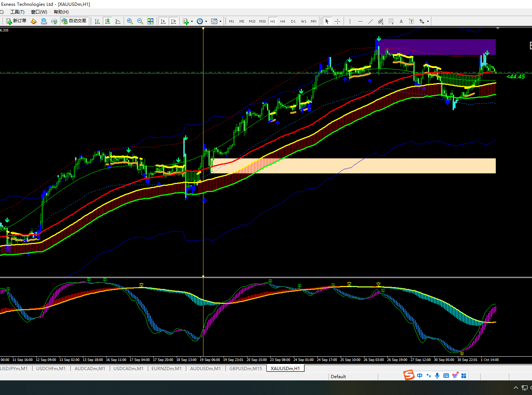Select the equidistant channel tool
The width and height of the screenshot is (532, 395).
coord(381,21)
